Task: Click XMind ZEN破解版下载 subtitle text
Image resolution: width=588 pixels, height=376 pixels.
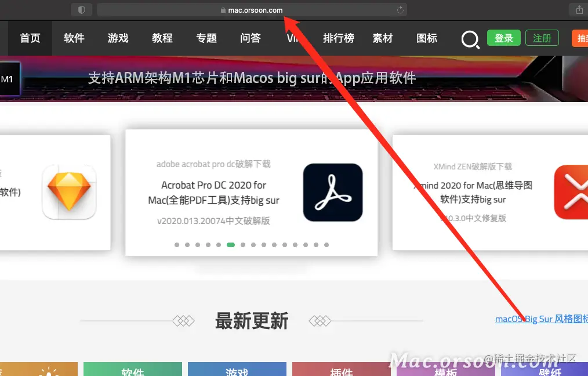Action: 473,167
